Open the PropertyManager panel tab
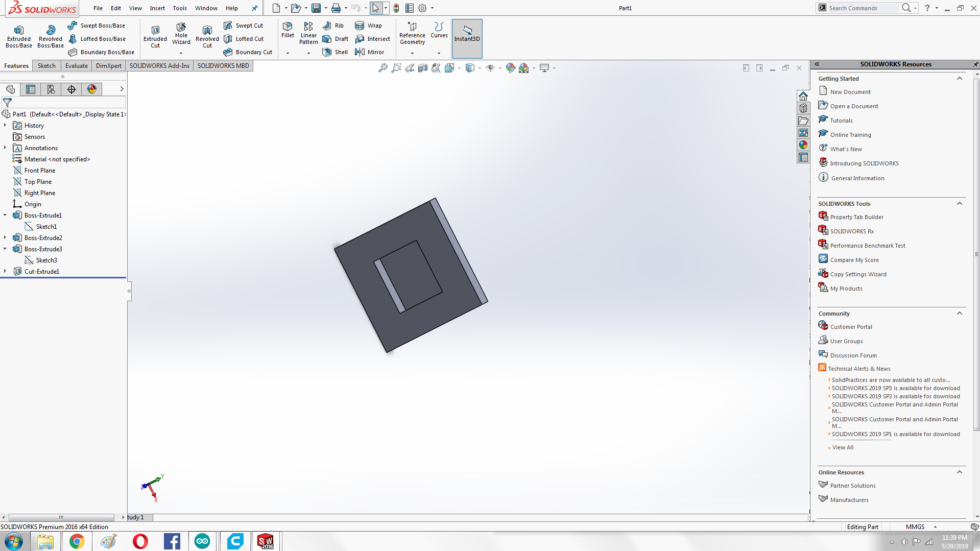 [x=31, y=89]
